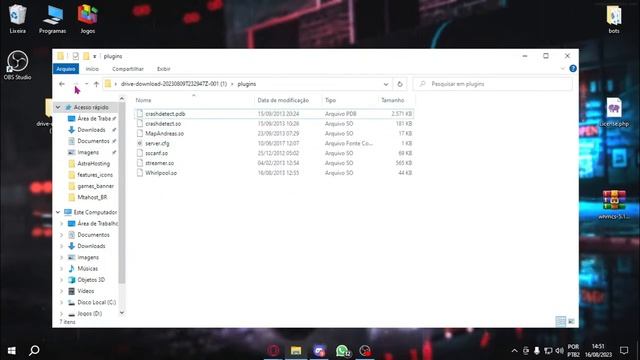Click the Windows Start button
This screenshot has width=640, height=360.
[x=11, y=350]
